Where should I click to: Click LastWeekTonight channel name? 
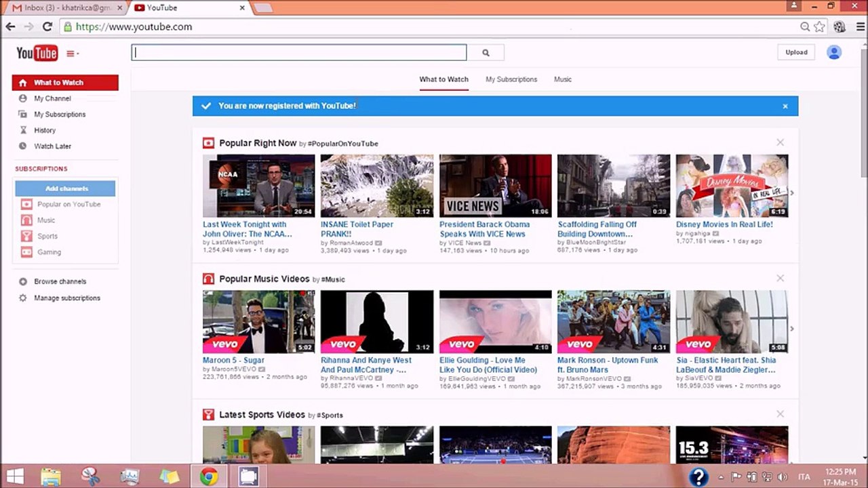(237, 242)
